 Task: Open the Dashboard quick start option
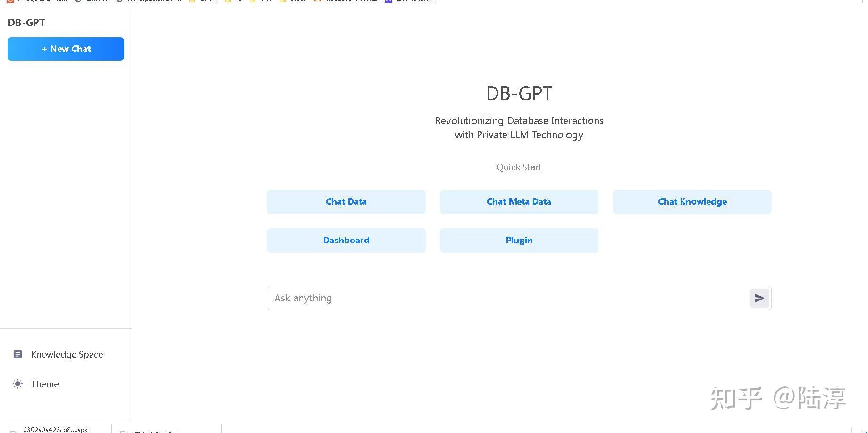pyautogui.click(x=346, y=240)
